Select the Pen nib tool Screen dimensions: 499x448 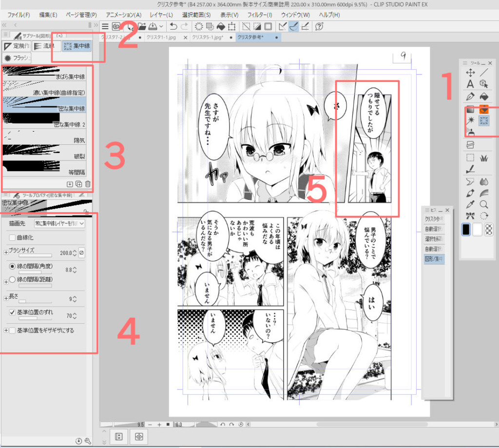tap(470, 97)
